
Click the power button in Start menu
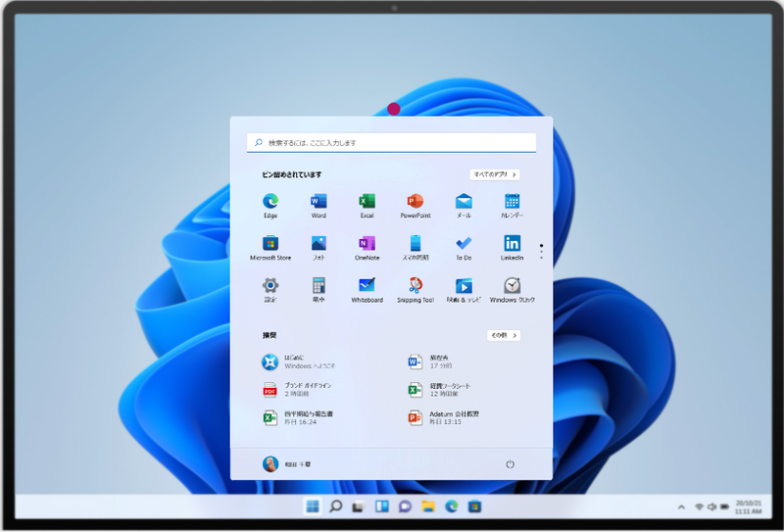510,464
